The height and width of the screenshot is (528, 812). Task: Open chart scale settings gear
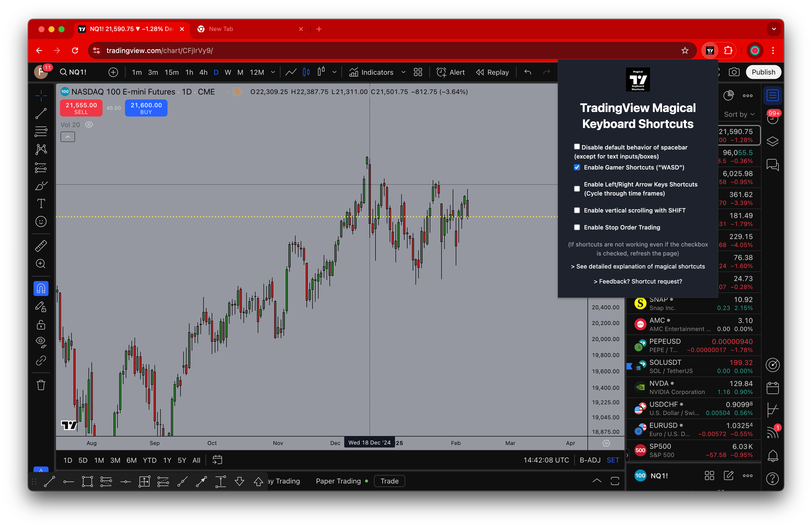pos(606,443)
